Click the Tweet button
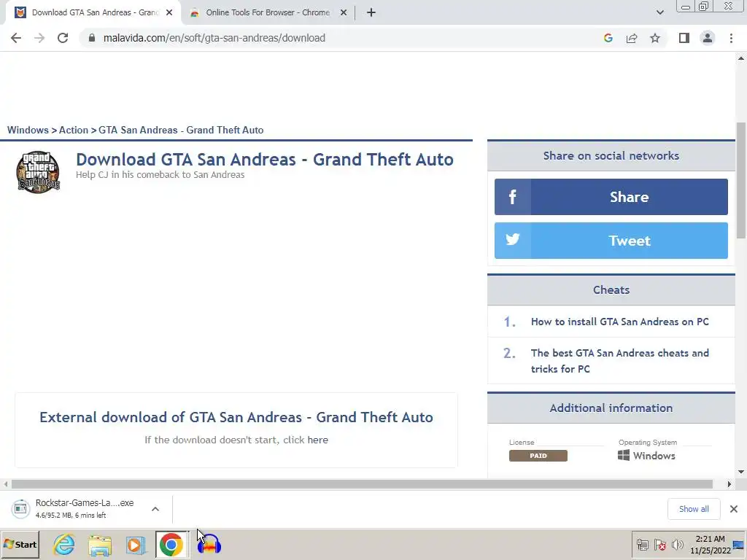Viewport: 747px width, 560px height. point(611,241)
